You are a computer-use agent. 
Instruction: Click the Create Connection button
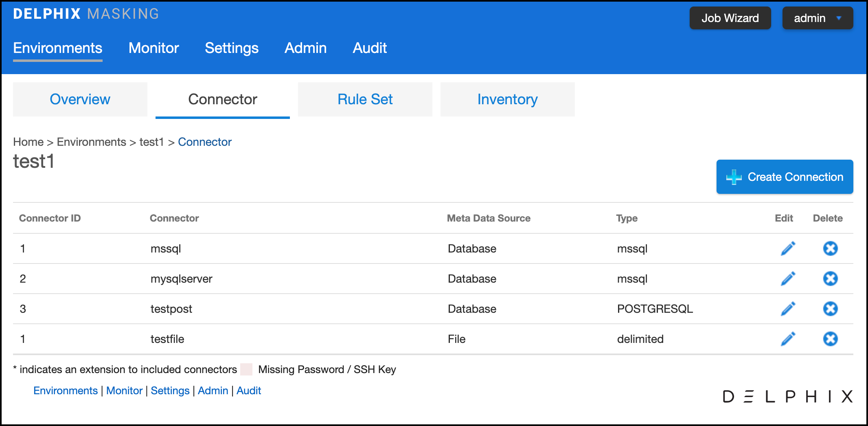coord(784,177)
